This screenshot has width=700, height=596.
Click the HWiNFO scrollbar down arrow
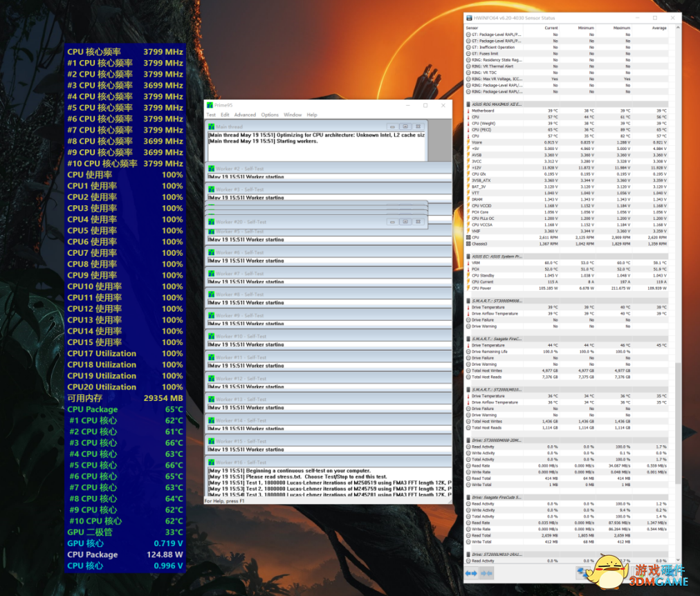pyautogui.click(x=678, y=560)
